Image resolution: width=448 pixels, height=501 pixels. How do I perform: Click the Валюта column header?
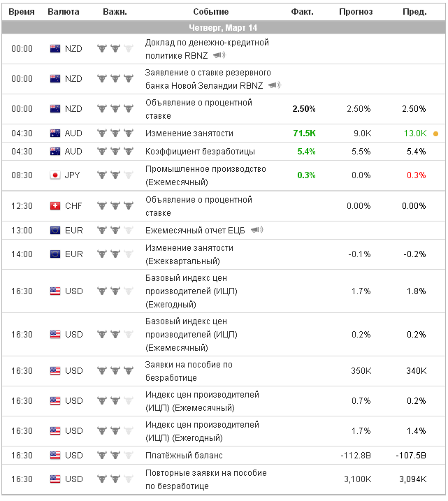click(64, 12)
